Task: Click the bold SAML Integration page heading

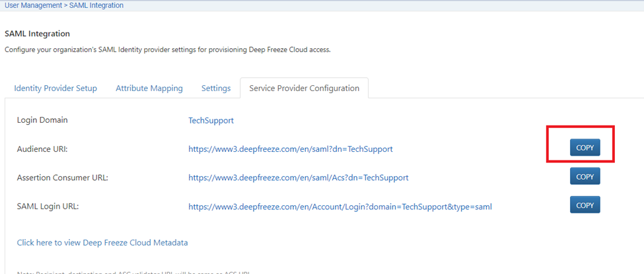Action: pos(37,34)
